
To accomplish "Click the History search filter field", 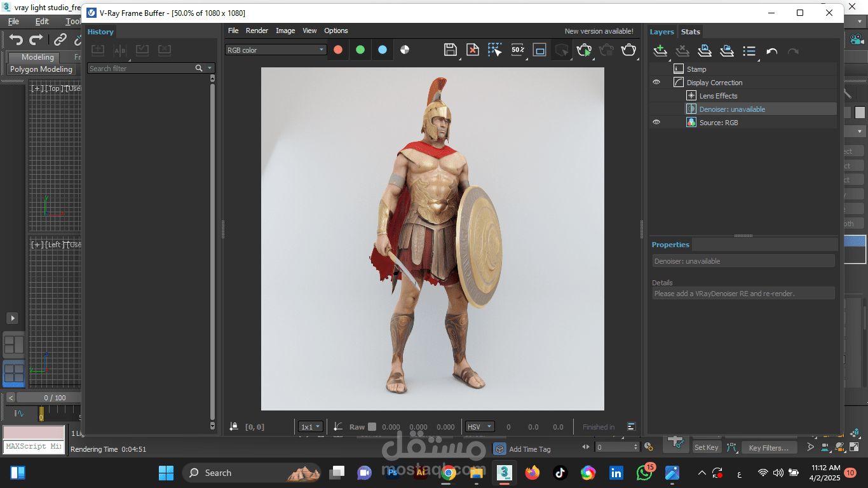I will 141,68.
